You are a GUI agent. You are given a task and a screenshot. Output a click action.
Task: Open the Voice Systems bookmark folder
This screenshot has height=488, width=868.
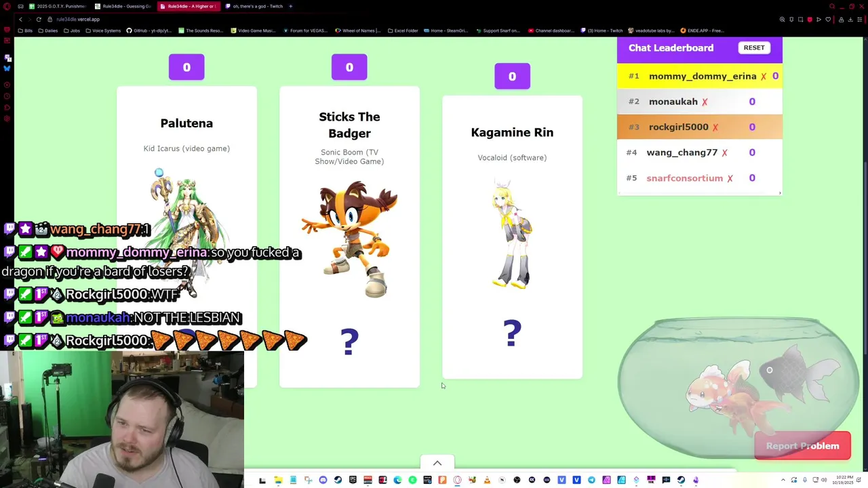103,30
